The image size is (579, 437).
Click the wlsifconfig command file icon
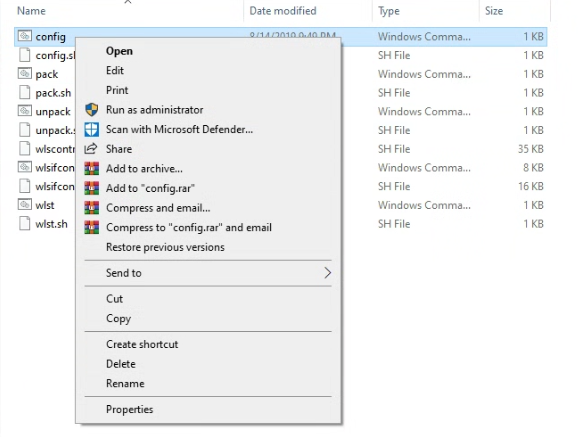coord(25,167)
